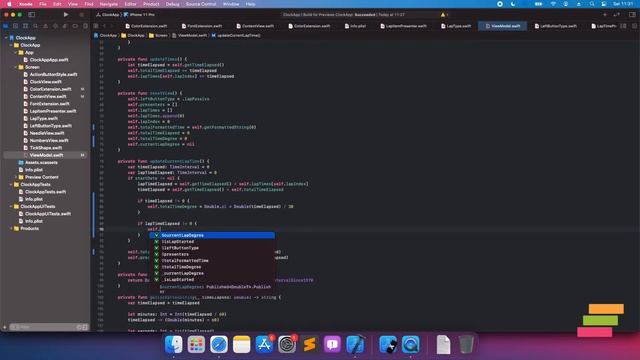Open the Test navigator icon

tap(55, 26)
